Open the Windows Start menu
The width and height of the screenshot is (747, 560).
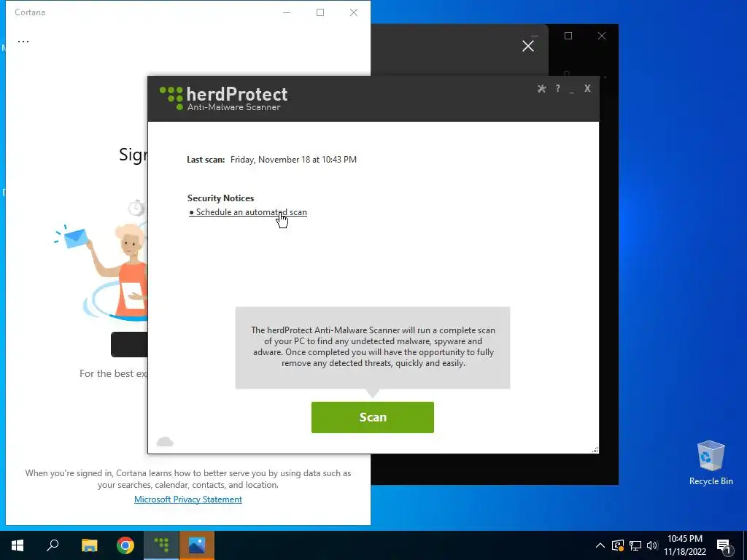click(x=18, y=545)
